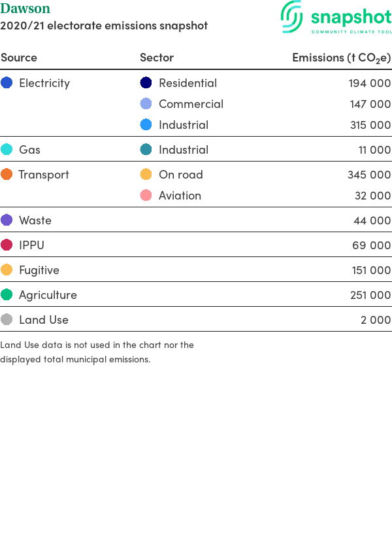Select the IPPU crimson source dot

7,245
